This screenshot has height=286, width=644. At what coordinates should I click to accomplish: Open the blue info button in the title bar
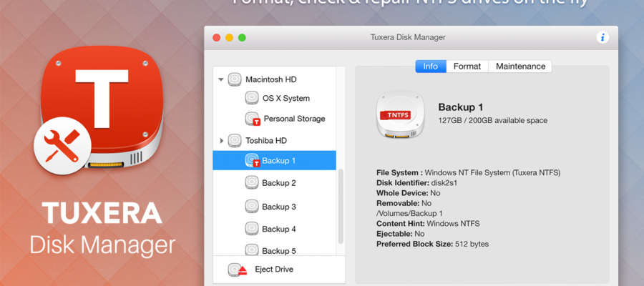[602, 37]
